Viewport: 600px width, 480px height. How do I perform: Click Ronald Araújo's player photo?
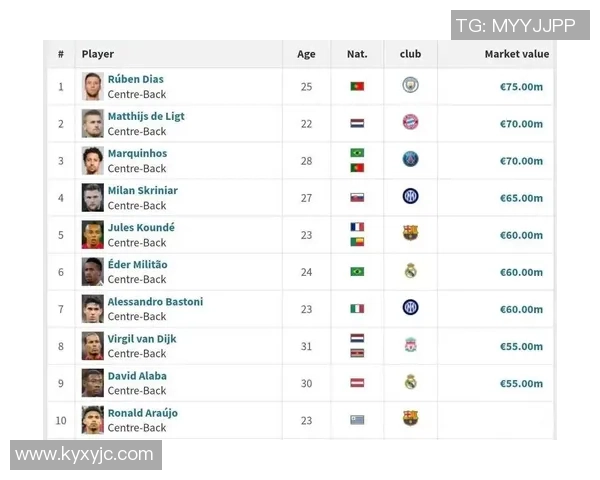click(93, 419)
